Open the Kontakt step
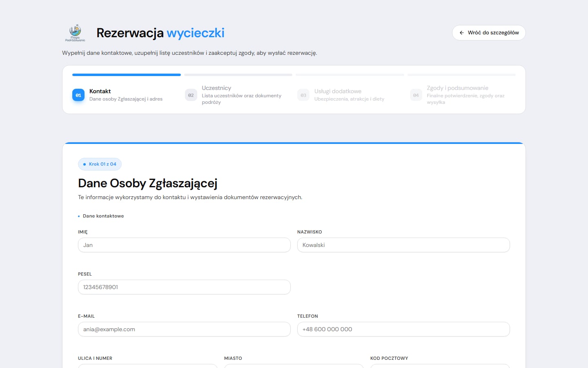The height and width of the screenshot is (368, 588). 126,95
